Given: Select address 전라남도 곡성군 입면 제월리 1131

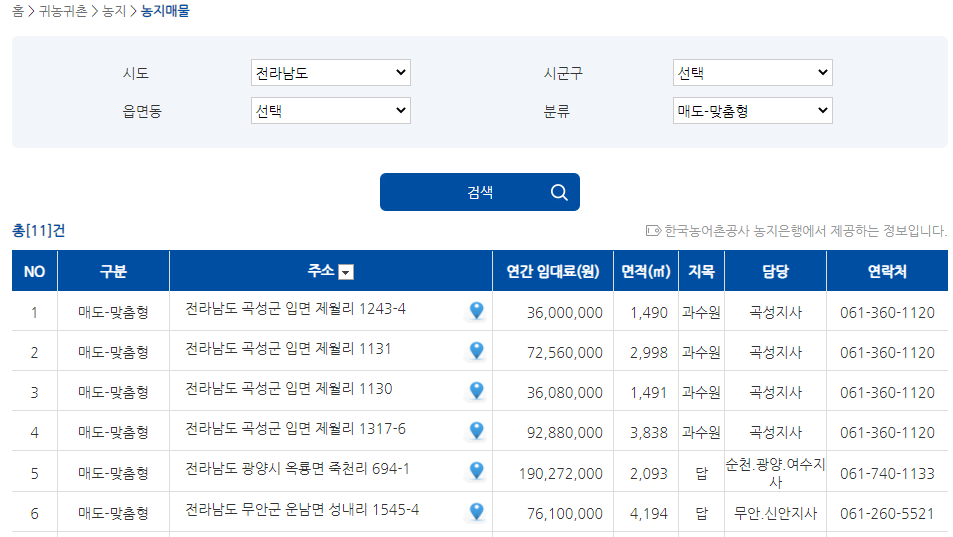Looking at the screenshot, I should point(288,349).
